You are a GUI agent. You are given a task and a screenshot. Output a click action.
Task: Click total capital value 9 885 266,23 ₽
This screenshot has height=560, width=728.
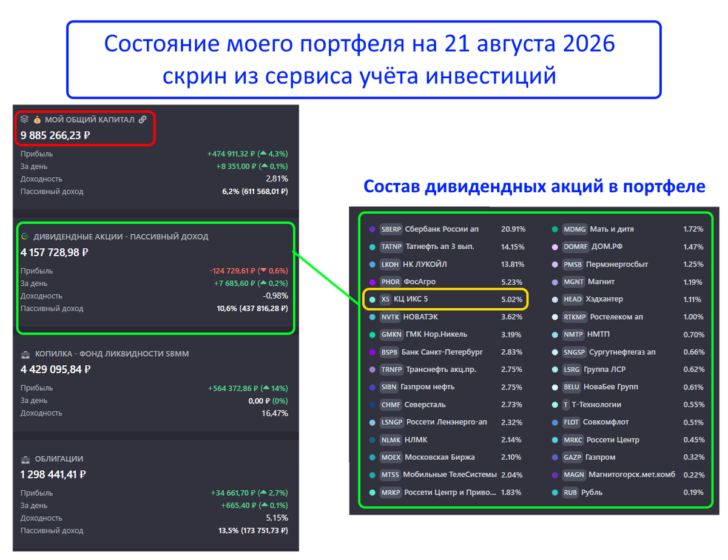point(55,135)
